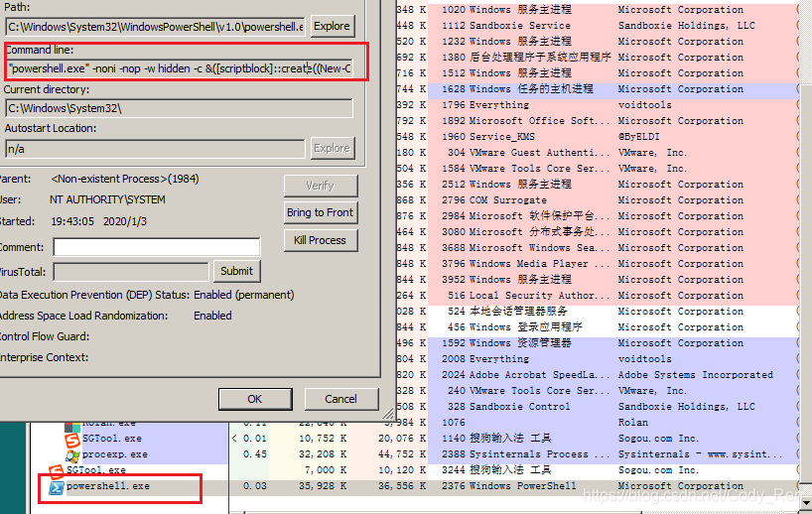
Task: Click the VirusTotal result field
Action: pos(131,272)
